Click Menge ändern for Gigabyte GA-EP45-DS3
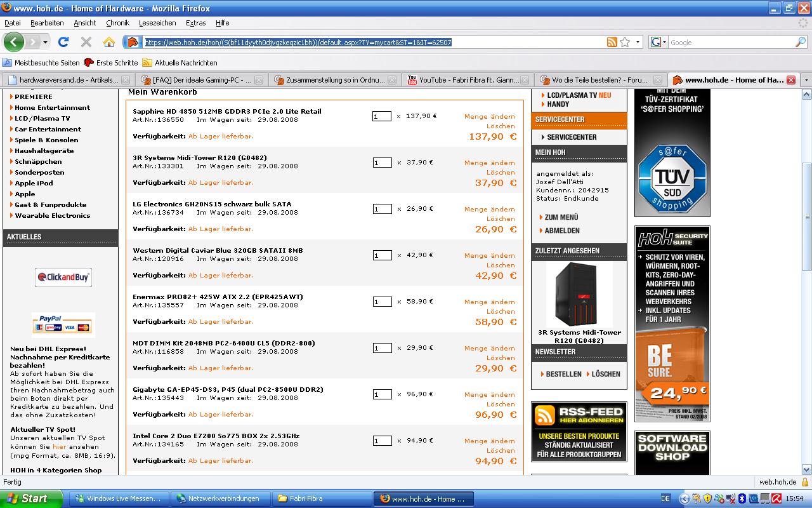The height and width of the screenshot is (508, 812). (x=490, y=394)
